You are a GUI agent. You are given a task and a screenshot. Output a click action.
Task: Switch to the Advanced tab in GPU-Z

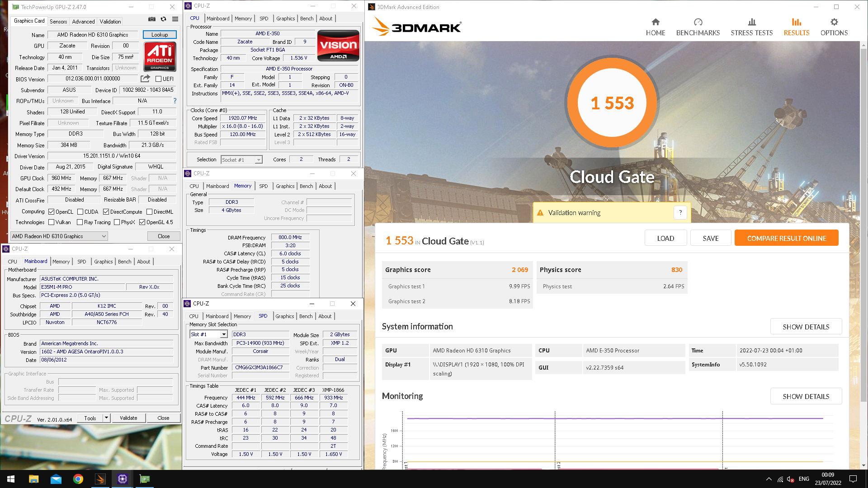tap(84, 21)
